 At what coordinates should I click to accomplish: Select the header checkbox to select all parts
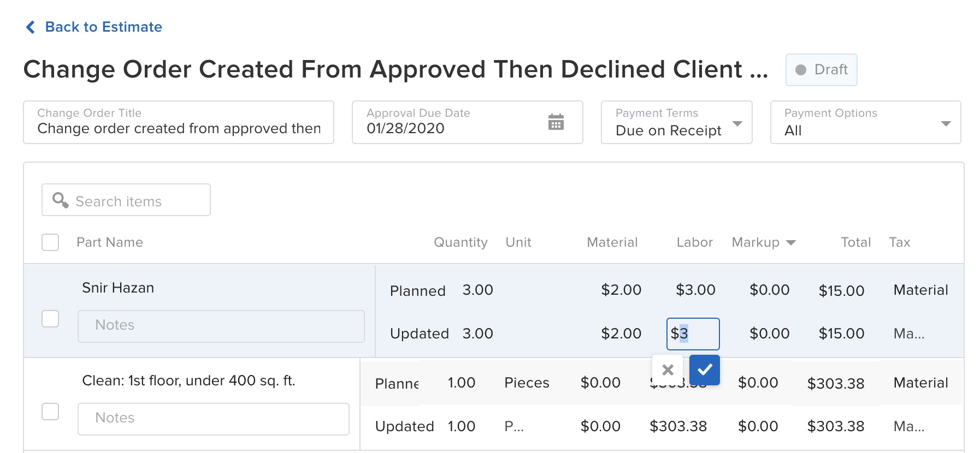tap(50, 242)
